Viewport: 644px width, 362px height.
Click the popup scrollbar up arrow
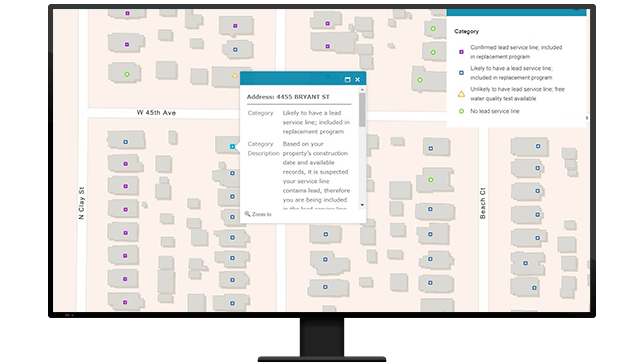point(362,89)
